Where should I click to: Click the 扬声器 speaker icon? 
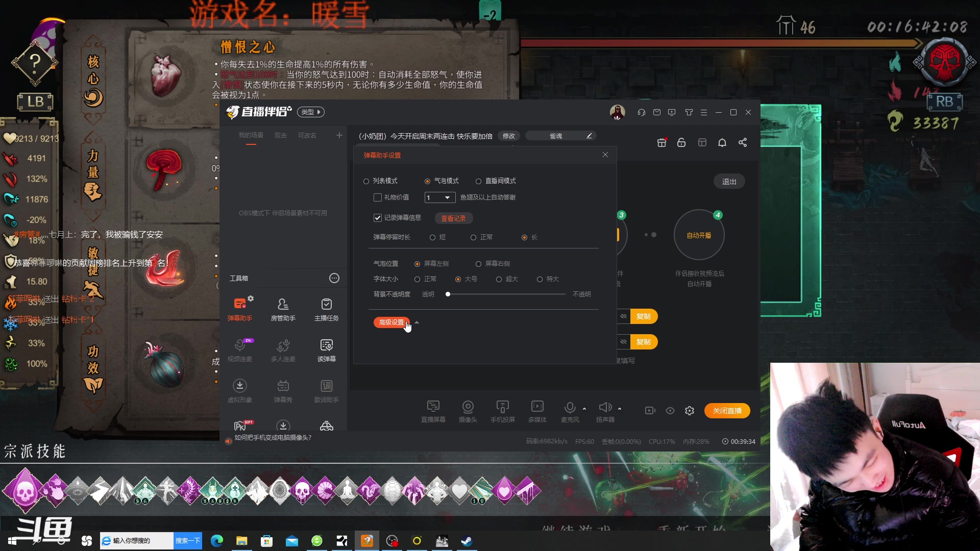point(605,407)
